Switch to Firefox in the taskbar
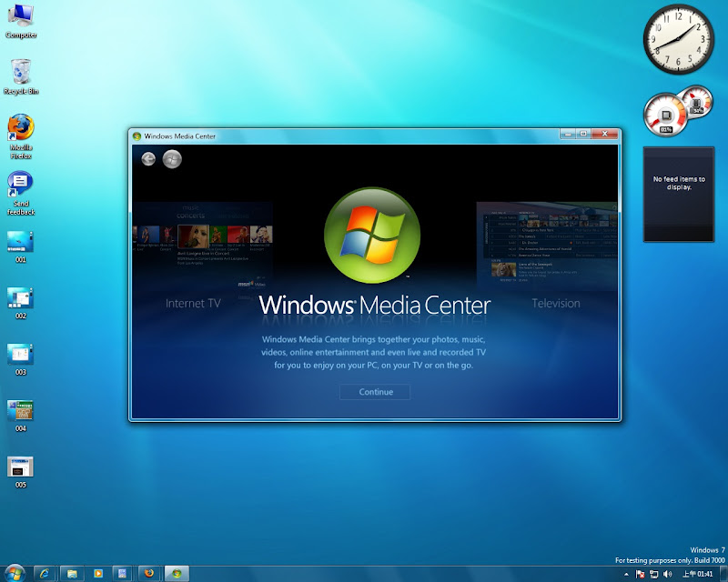Viewport: 728px width, 582px height. [149, 574]
